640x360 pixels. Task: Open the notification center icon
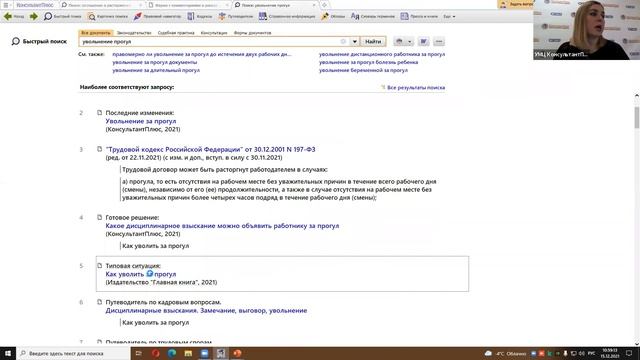(629, 353)
